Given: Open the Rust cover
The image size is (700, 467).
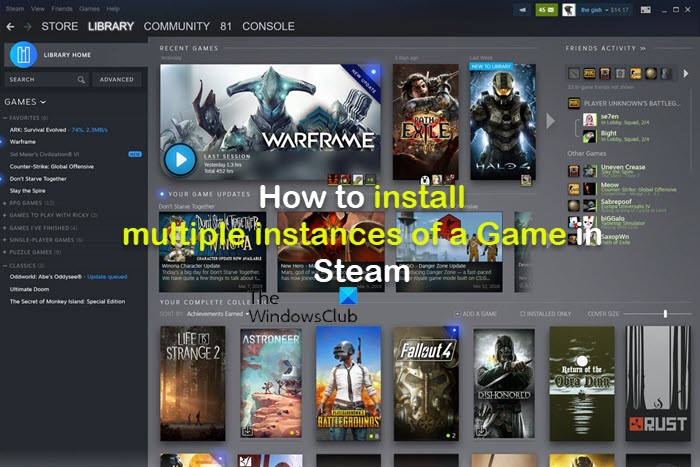Looking at the screenshot, I should click(658, 384).
